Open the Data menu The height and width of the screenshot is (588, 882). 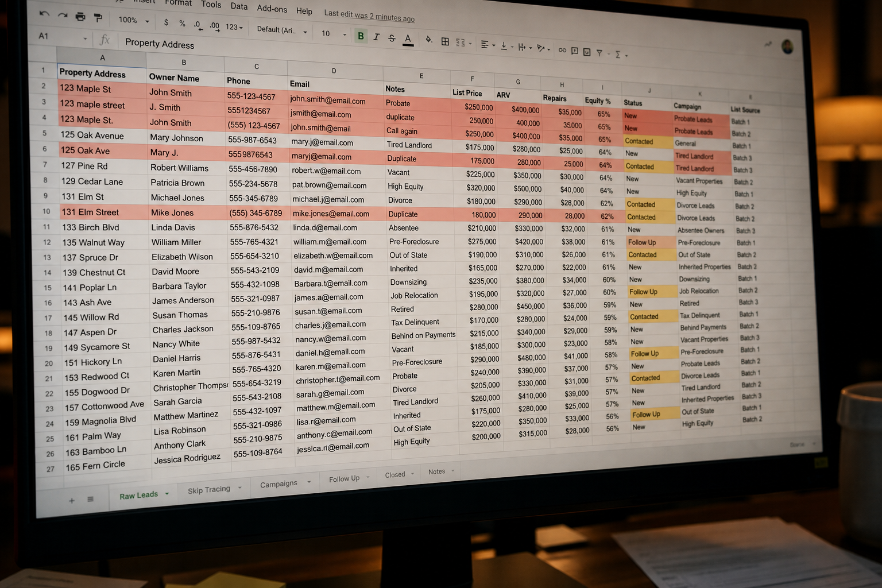239,6
